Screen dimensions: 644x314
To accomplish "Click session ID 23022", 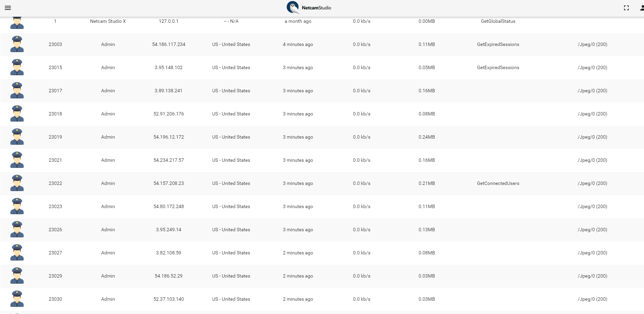I will (x=55, y=183).
